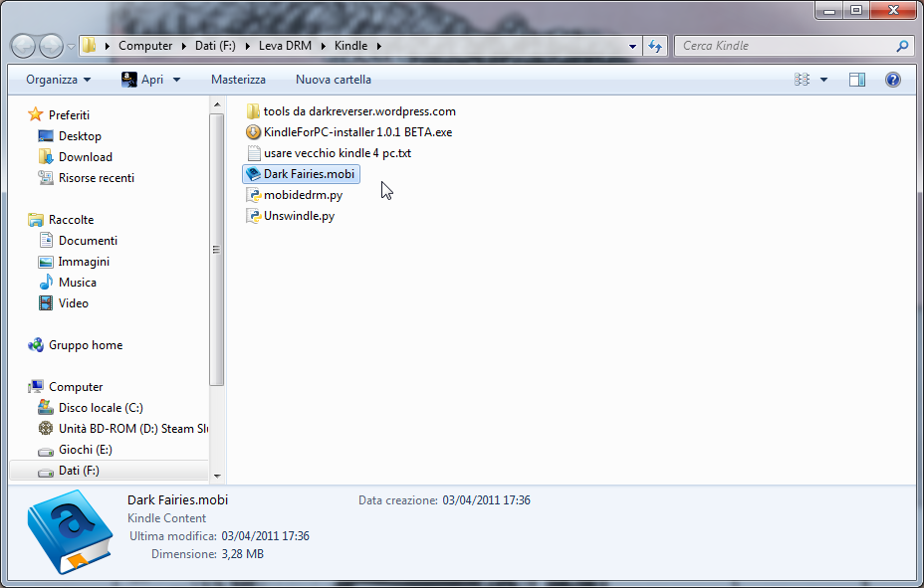Change view with the view mode icon
This screenshot has height=588, width=924.
click(x=802, y=80)
